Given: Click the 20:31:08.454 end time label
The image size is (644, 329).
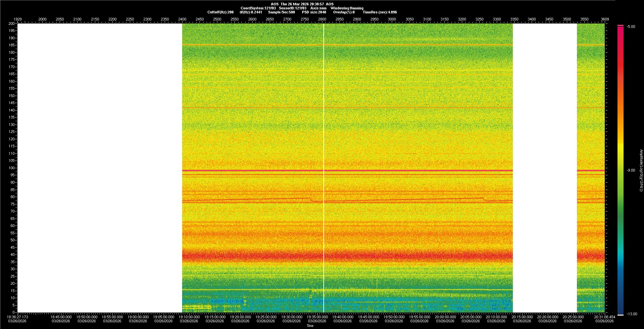Looking at the screenshot, I should (604, 317).
